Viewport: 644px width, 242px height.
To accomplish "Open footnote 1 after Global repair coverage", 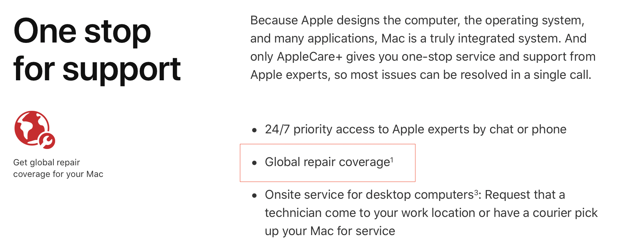I will [392, 159].
